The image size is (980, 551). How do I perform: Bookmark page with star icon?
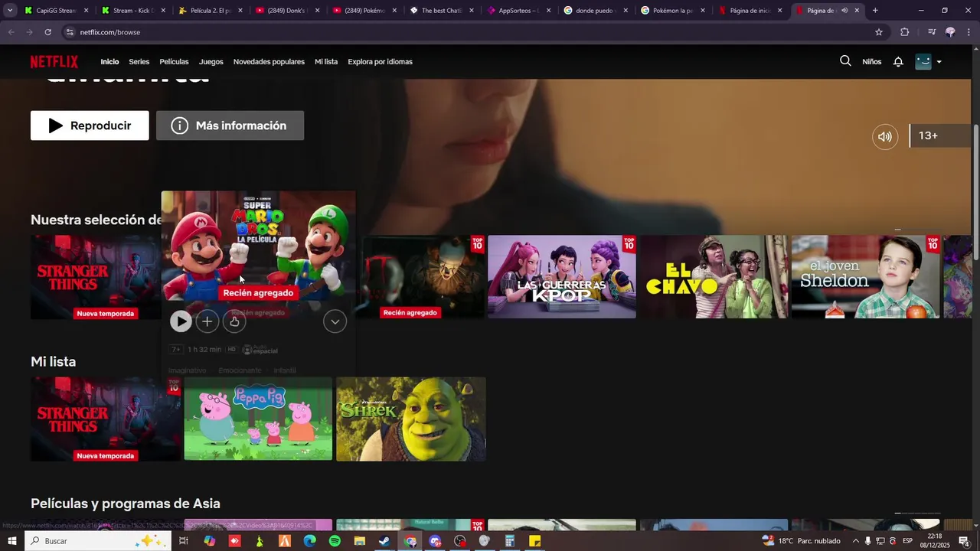point(879,32)
